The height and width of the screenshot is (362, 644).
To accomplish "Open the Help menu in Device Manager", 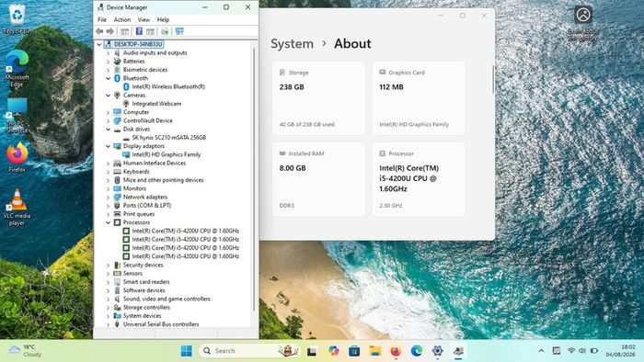I will pyautogui.click(x=163, y=19).
